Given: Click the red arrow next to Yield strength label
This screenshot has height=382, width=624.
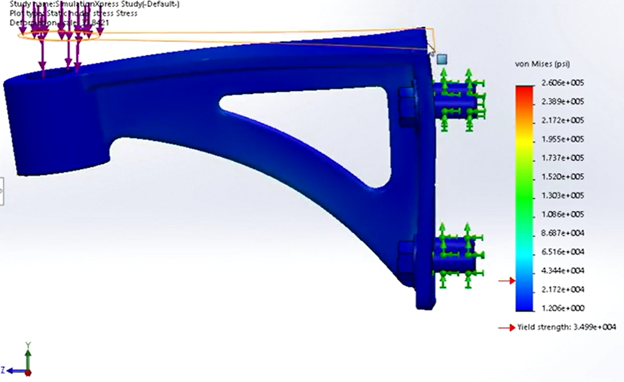Looking at the screenshot, I should (507, 327).
